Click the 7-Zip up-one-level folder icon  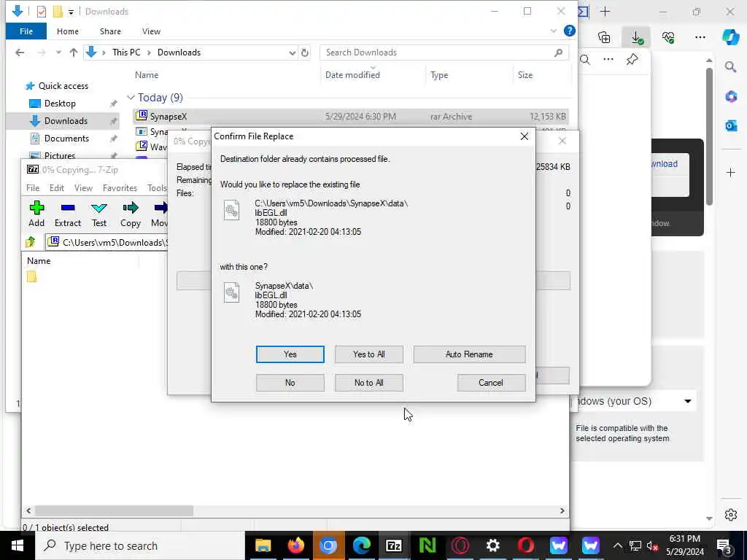[x=31, y=242]
